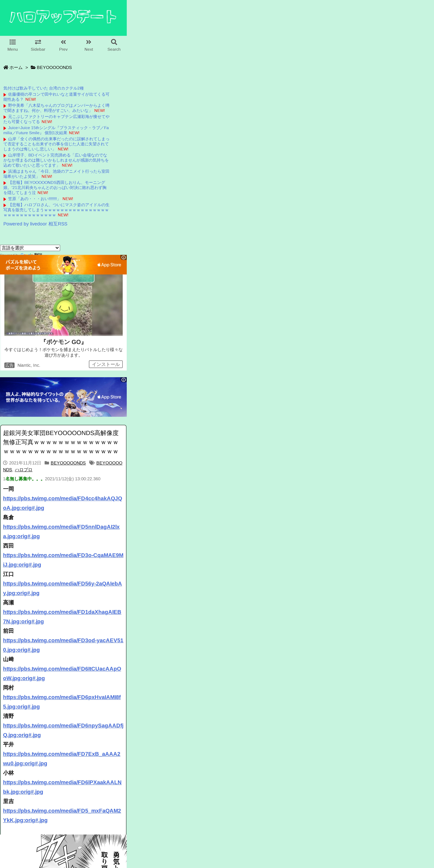The image size is (434, 868).
Task: Open 山岸「全くの偶然の出来事」 article link
Action: [x=56, y=144]
